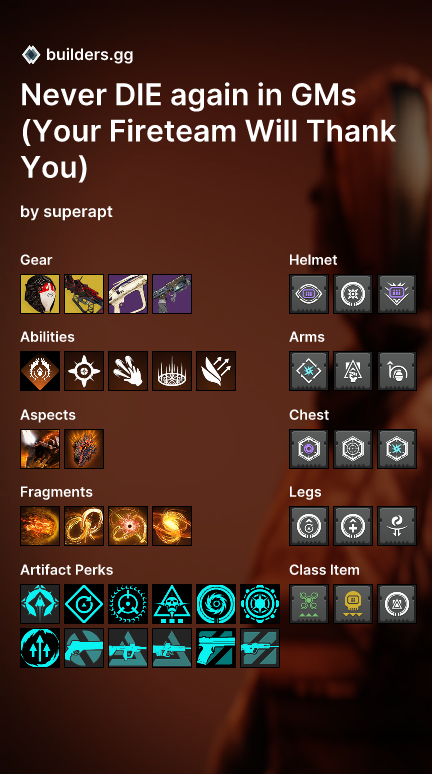Viewport: 432px width, 774px height.
Task: Select the purple heavy weapon icon
Action: [x=172, y=294]
